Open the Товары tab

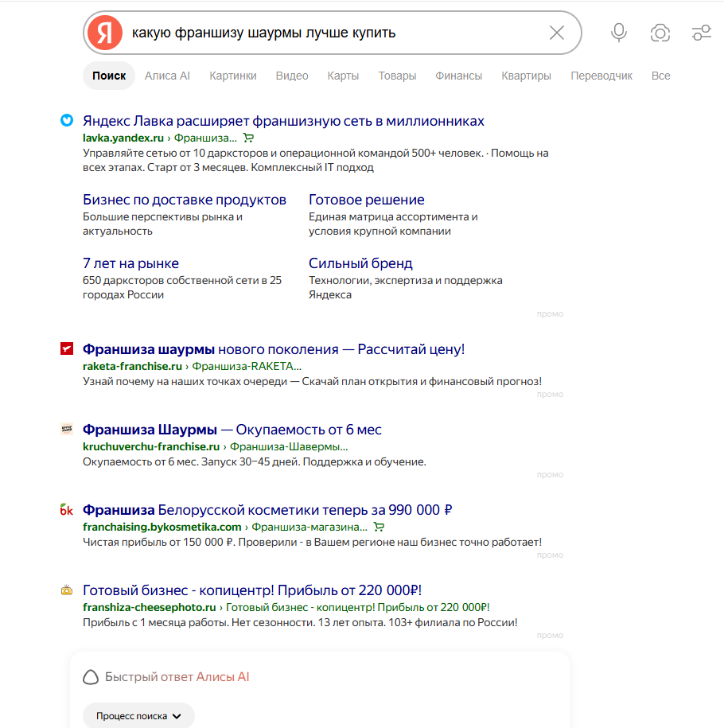coord(397,76)
